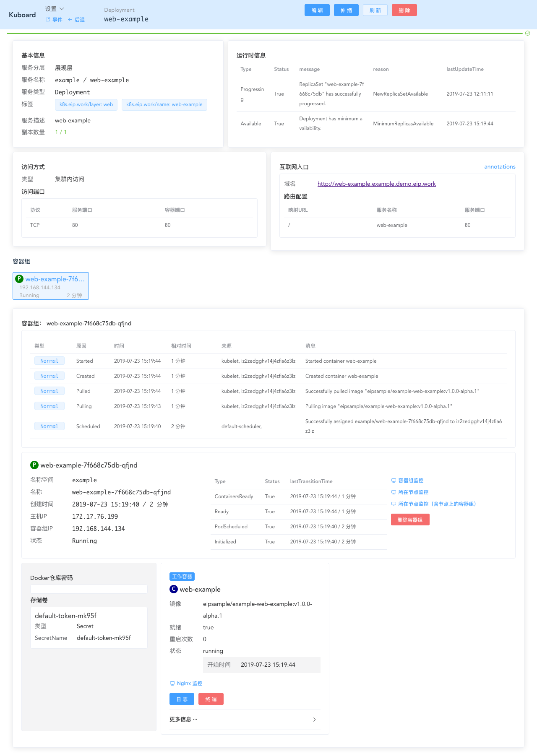Click the 伸缩 scale button
This screenshot has width=537, height=756.
[x=346, y=10]
